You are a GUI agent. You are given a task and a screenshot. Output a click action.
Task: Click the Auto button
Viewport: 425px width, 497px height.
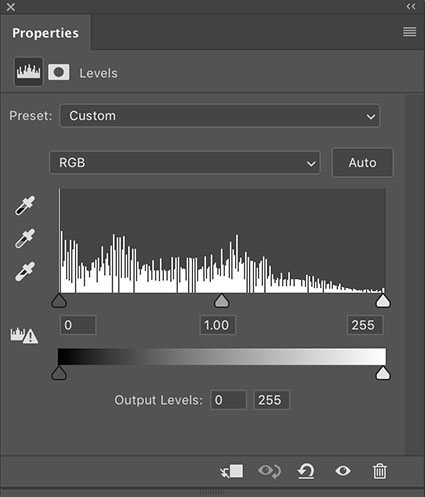pos(363,163)
